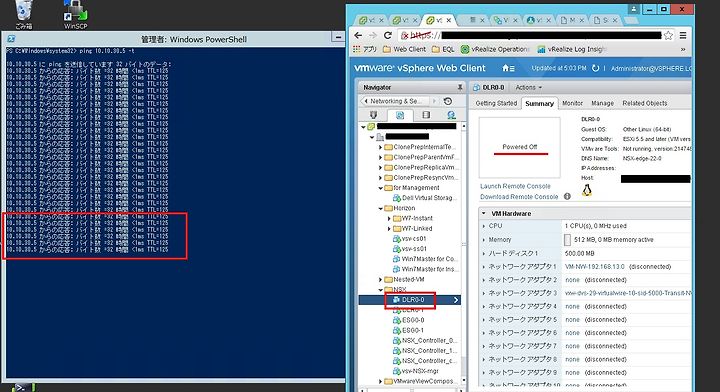
Task: Open the Web Client bookmarks folder
Action: pos(405,49)
